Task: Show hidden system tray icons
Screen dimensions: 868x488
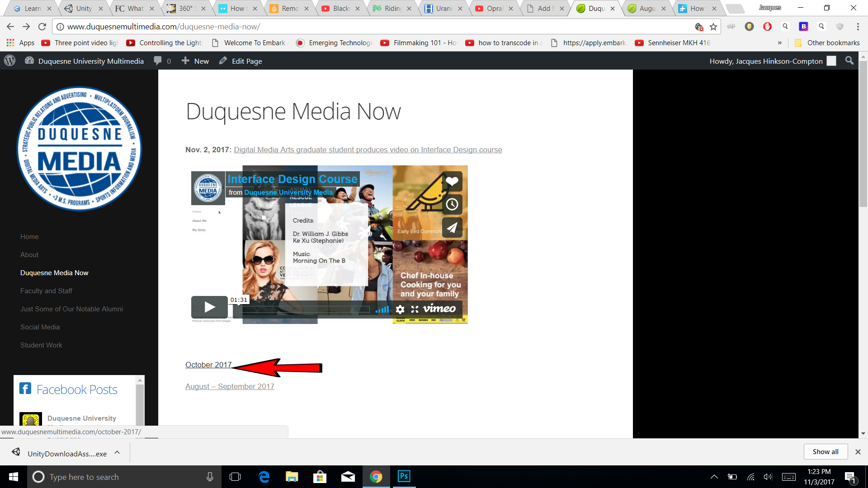Action: click(x=714, y=477)
